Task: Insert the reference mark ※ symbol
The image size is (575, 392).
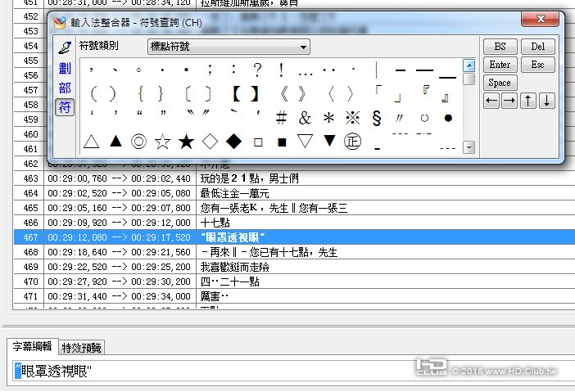Action: pos(353,118)
